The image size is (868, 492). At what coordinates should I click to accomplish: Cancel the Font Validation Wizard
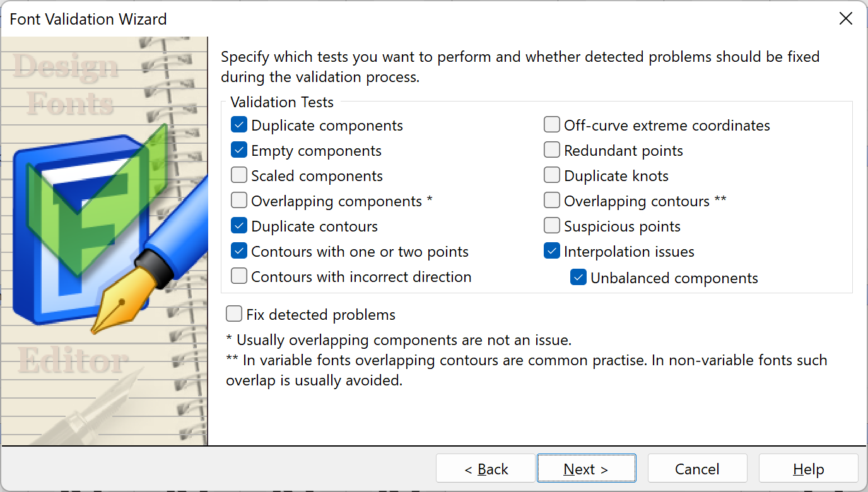point(697,469)
